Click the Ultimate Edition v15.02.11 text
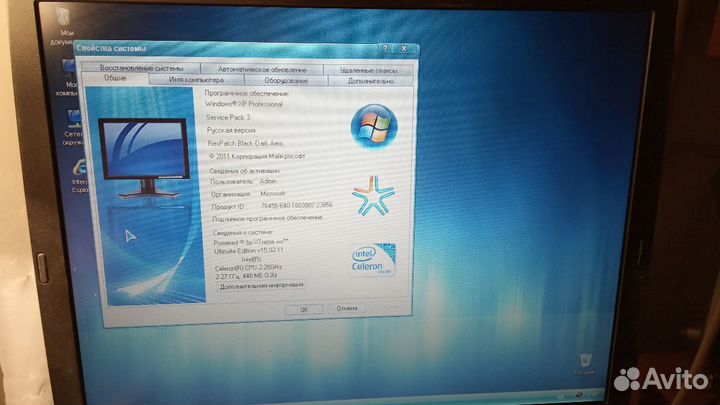 point(248,251)
